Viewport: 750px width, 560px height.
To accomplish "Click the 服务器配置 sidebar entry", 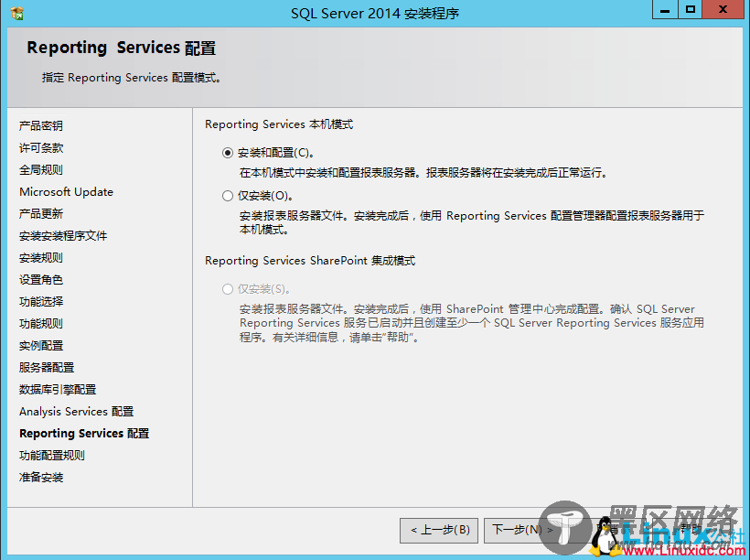I will pyautogui.click(x=47, y=368).
